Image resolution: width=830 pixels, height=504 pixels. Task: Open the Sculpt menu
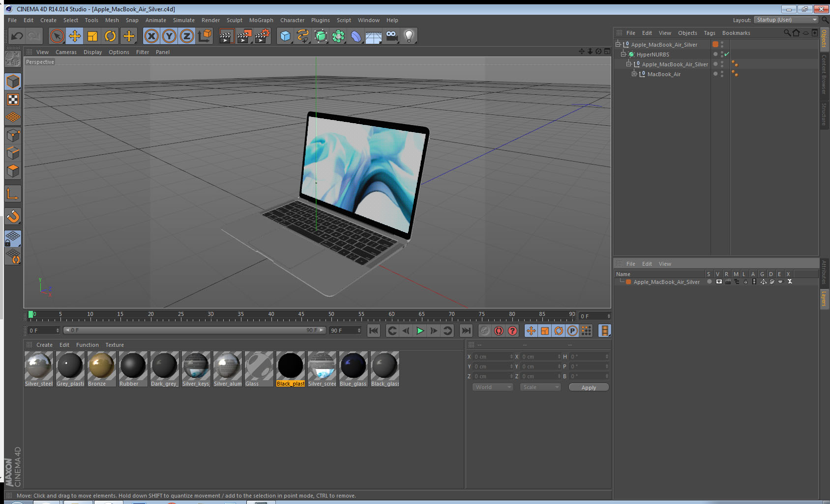(x=234, y=20)
